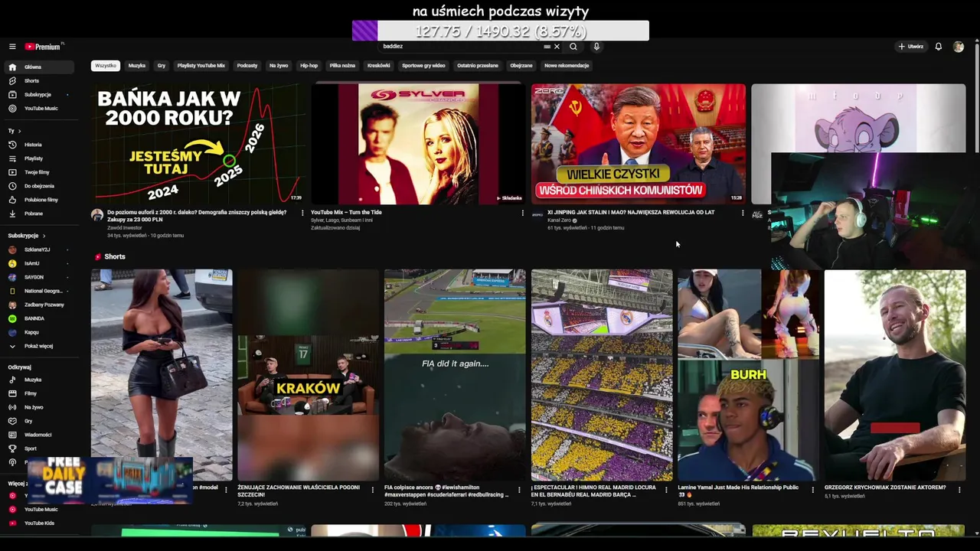The height and width of the screenshot is (551, 980).
Task: Open the hamburger guide menu
Action: click(12, 47)
